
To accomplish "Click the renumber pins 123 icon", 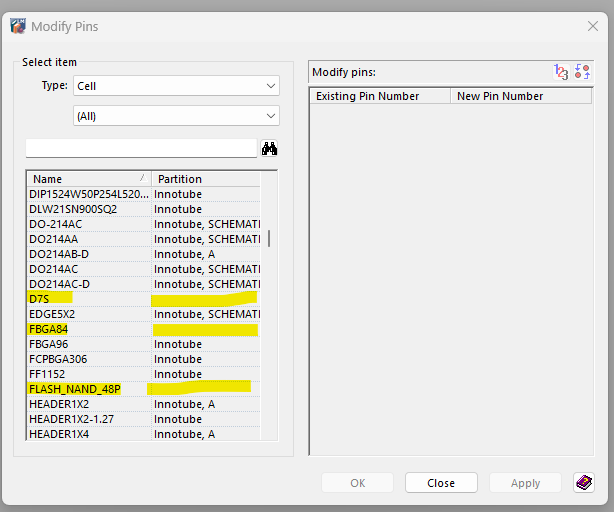I will (561, 72).
